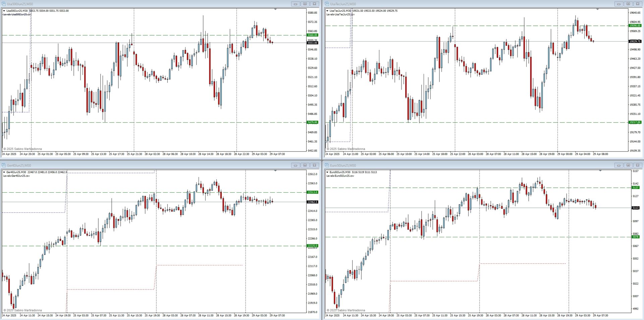Expand the one-click trading arrow on Usa500Jun25 chart
The width and height of the screenshot is (644, 320).
tap(4, 11)
